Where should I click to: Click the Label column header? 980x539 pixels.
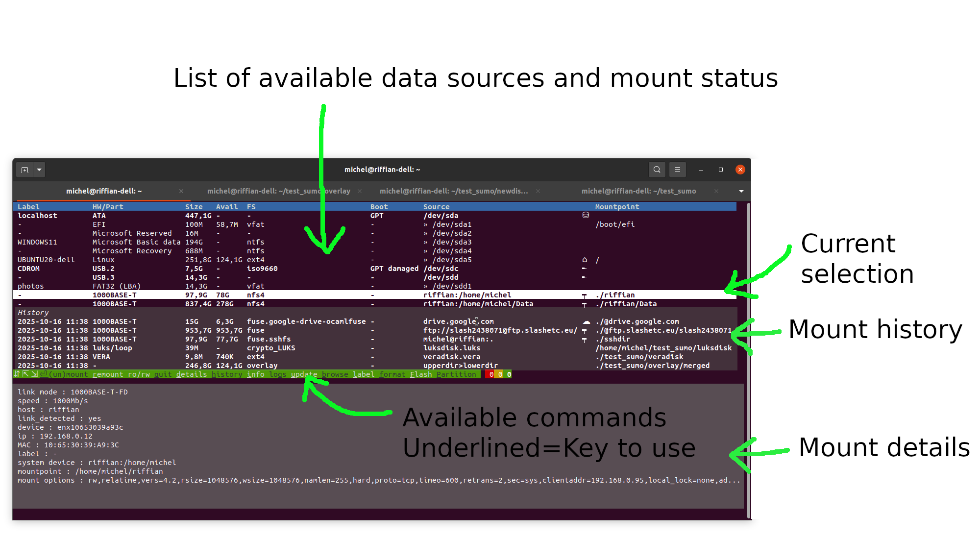(28, 207)
